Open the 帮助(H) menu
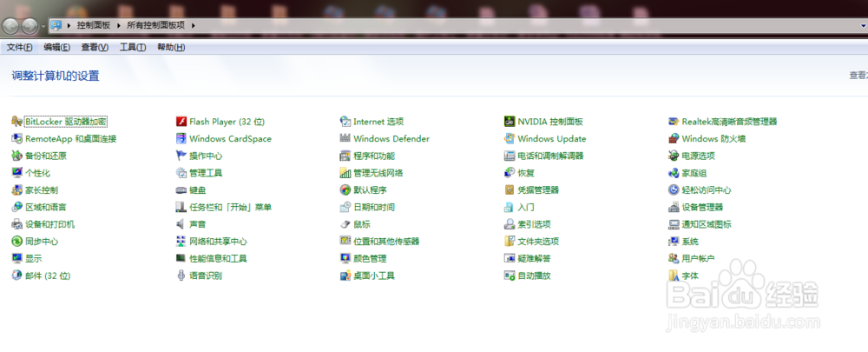The height and width of the screenshot is (352, 868). tap(171, 48)
